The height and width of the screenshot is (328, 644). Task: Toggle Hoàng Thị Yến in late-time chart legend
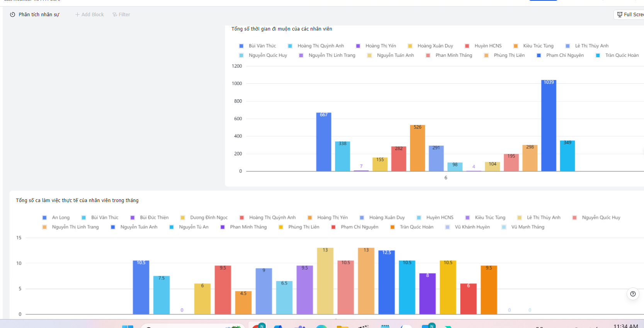tap(376, 46)
